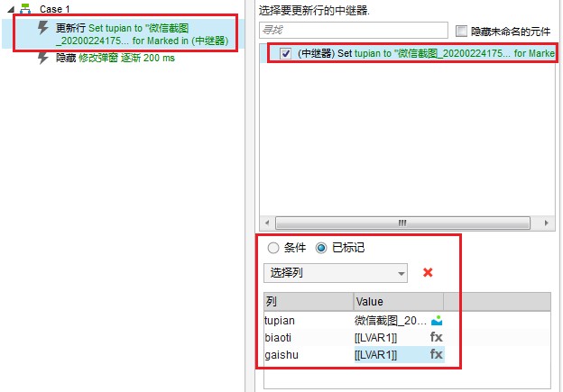Select the tupian column cell
The height and width of the screenshot is (392, 563).
309,320
